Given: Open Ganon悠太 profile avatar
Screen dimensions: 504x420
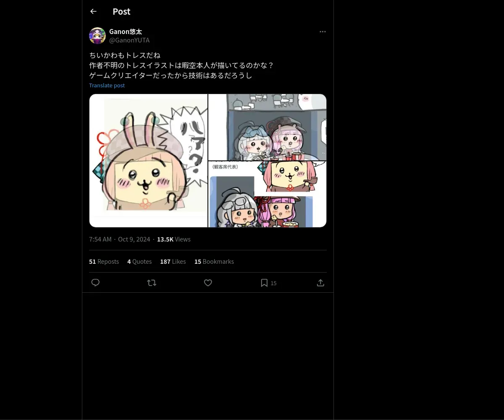Looking at the screenshot, I should (x=97, y=36).
